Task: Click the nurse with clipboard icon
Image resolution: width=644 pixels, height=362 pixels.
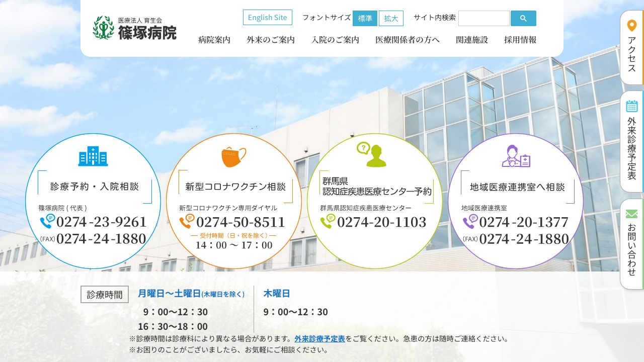Action: 516,157
